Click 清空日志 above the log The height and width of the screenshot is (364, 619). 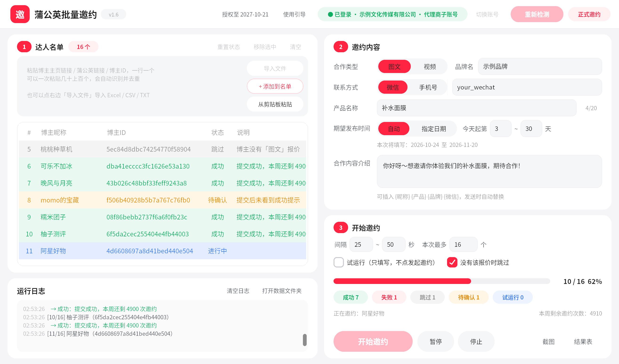coord(238,291)
